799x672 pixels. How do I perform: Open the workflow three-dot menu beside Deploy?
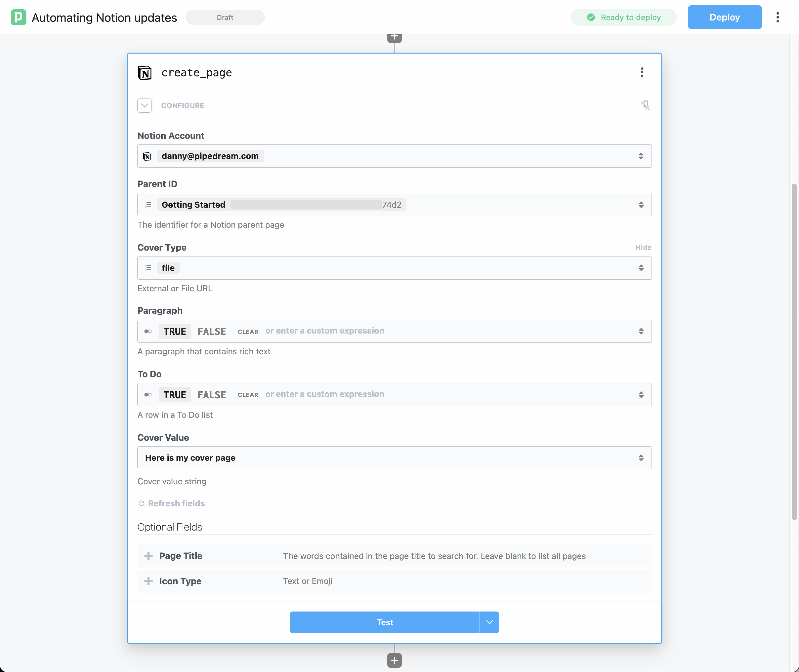(x=778, y=17)
